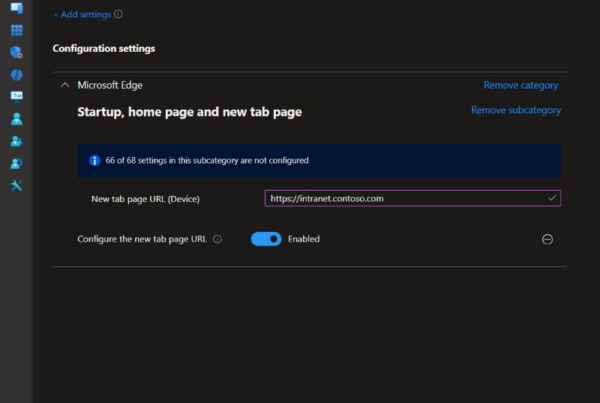Click info icon next to Add settings
Screen dimensions: 600x403
click(x=119, y=14)
